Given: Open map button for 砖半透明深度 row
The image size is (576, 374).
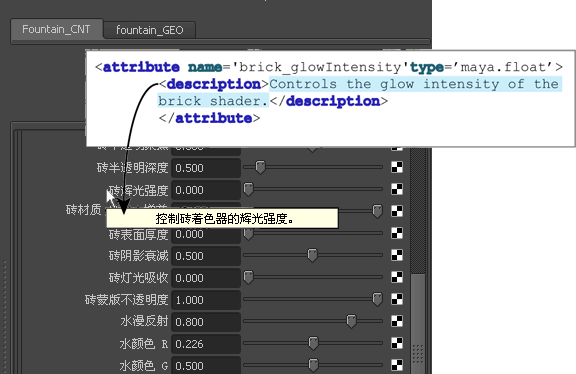Looking at the screenshot, I should (397, 167).
